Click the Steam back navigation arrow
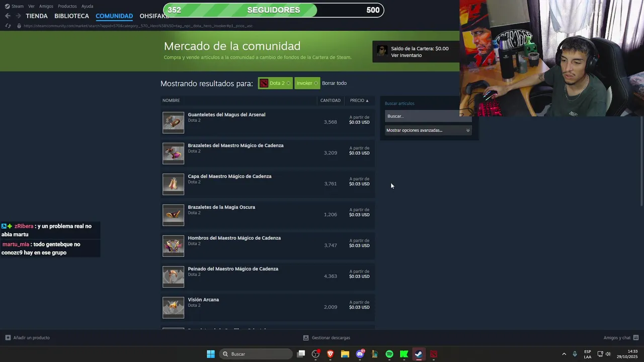 [x=8, y=16]
